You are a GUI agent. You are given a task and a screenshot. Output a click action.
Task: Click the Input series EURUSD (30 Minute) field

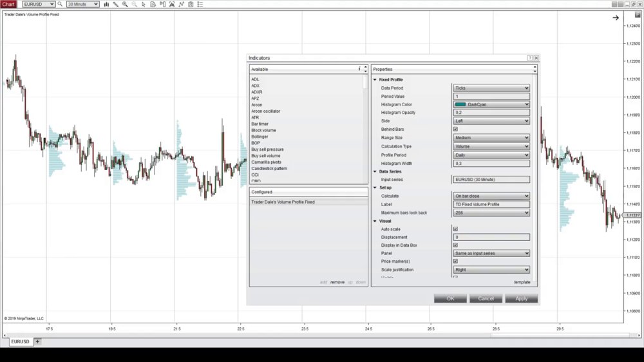coord(491,180)
